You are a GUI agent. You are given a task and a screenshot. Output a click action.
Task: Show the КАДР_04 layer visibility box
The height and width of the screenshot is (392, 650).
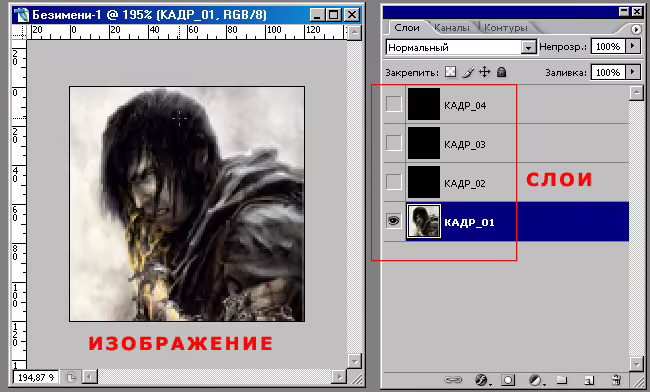tap(394, 104)
